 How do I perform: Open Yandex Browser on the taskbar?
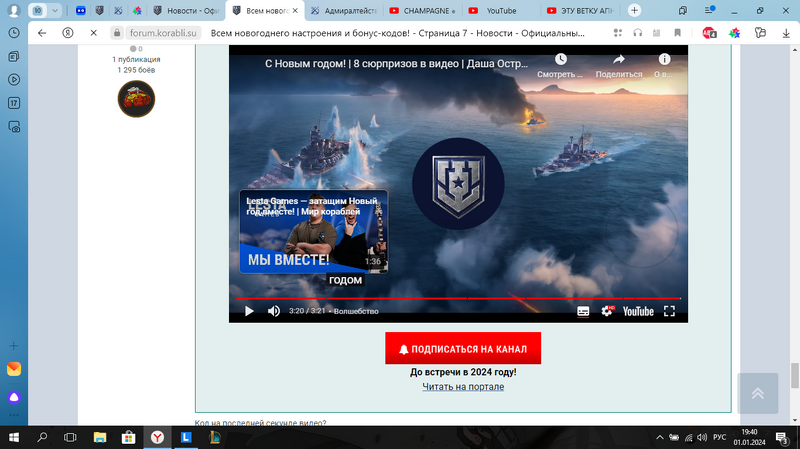coord(157,437)
